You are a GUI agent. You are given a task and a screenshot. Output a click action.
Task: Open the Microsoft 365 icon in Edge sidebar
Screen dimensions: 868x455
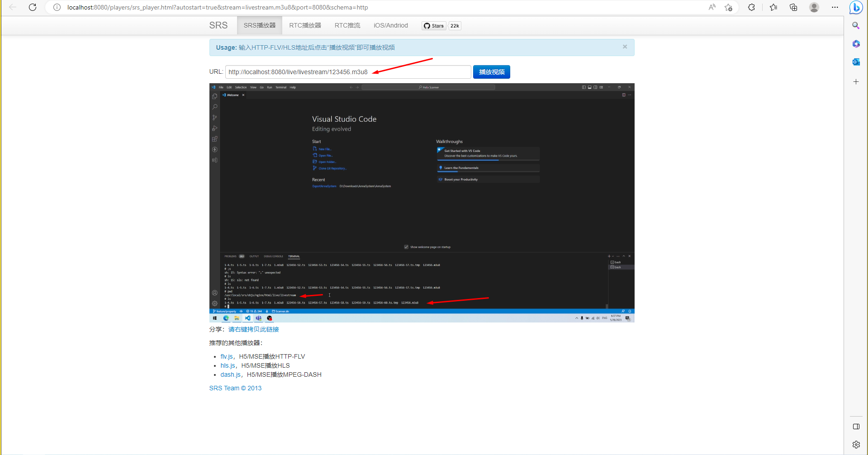[x=856, y=44]
